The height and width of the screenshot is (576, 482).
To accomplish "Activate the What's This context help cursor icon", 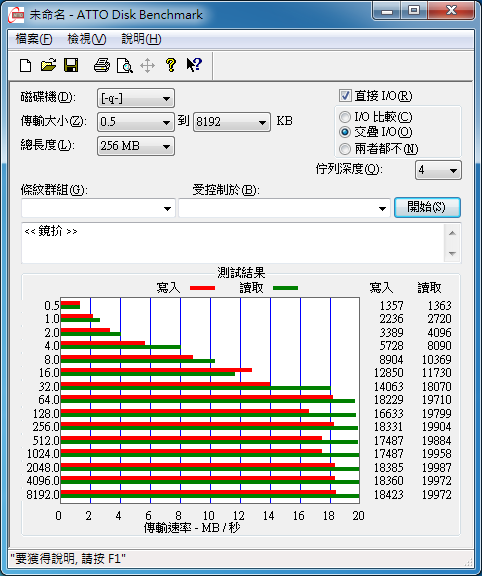I will click(x=194, y=65).
